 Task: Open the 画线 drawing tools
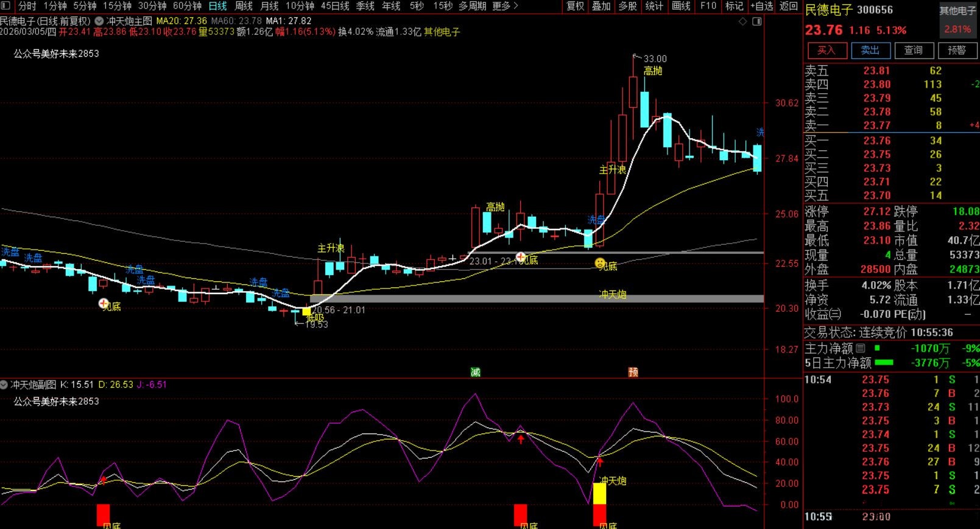[x=681, y=6]
